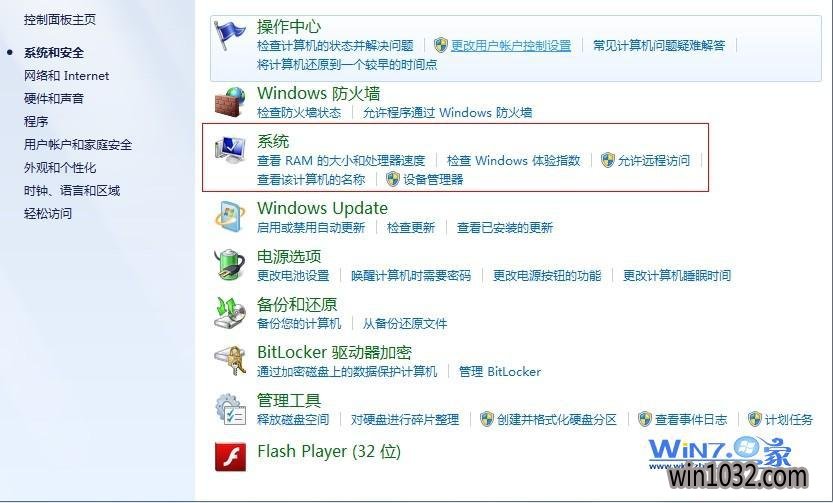Click 启用或禁用自动更新 link
Viewport: 833px width, 503px height.
(311, 228)
